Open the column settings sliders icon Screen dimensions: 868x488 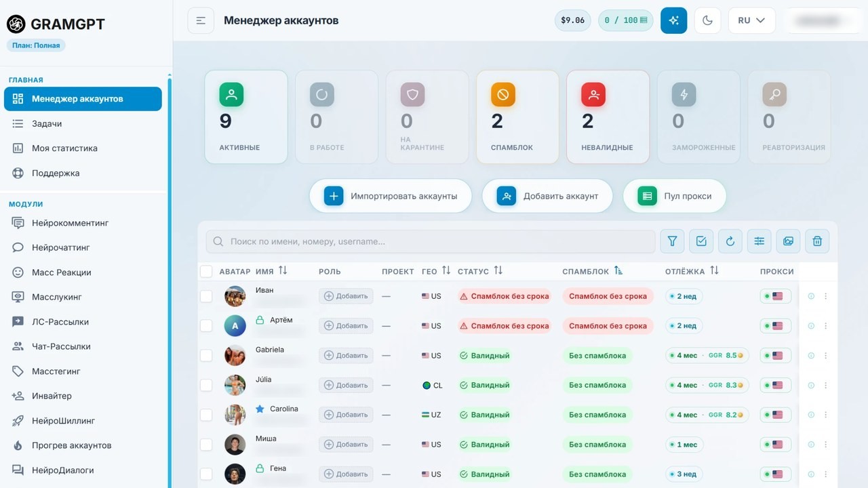click(759, 241)
